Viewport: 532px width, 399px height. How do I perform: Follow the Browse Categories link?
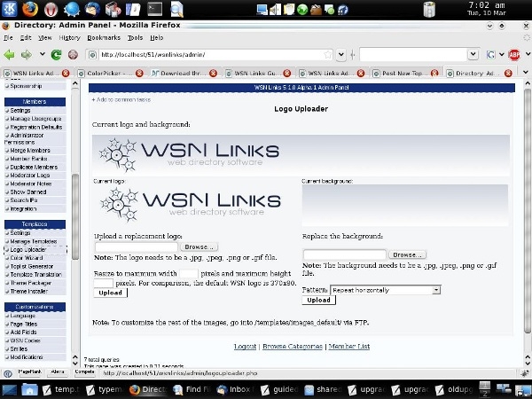(293, 347)
